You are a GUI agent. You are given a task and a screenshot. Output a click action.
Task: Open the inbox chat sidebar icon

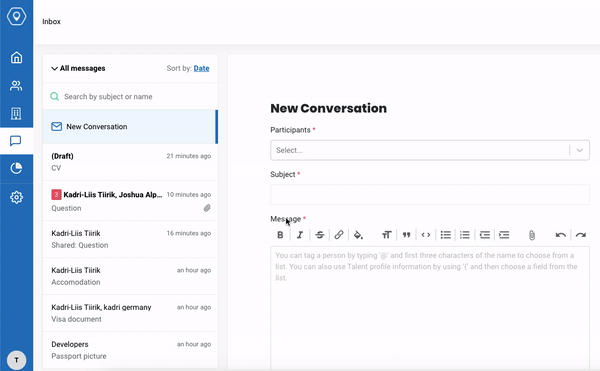pyautogui.click(x=16, y=141)
